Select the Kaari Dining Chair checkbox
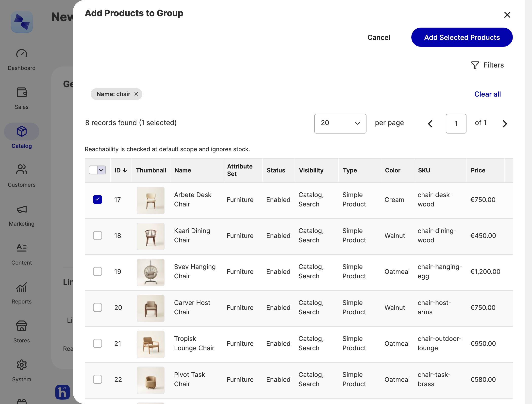The image size is (532, 404). 98,235
